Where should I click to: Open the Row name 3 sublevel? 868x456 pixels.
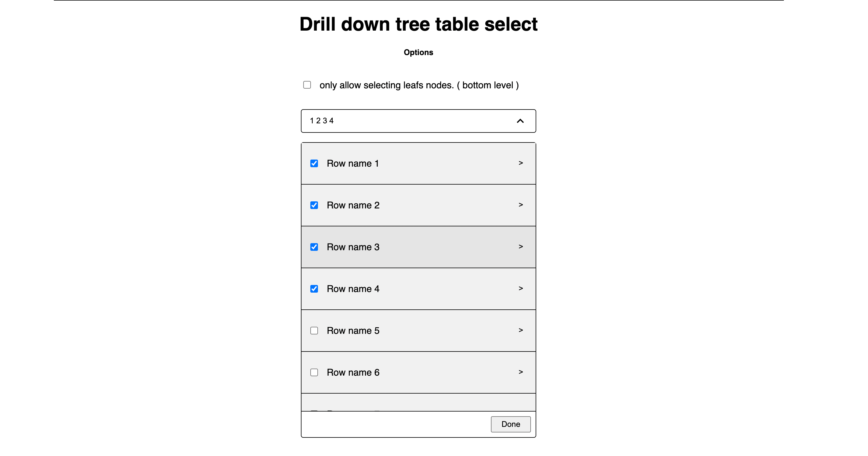pos(521,247)
